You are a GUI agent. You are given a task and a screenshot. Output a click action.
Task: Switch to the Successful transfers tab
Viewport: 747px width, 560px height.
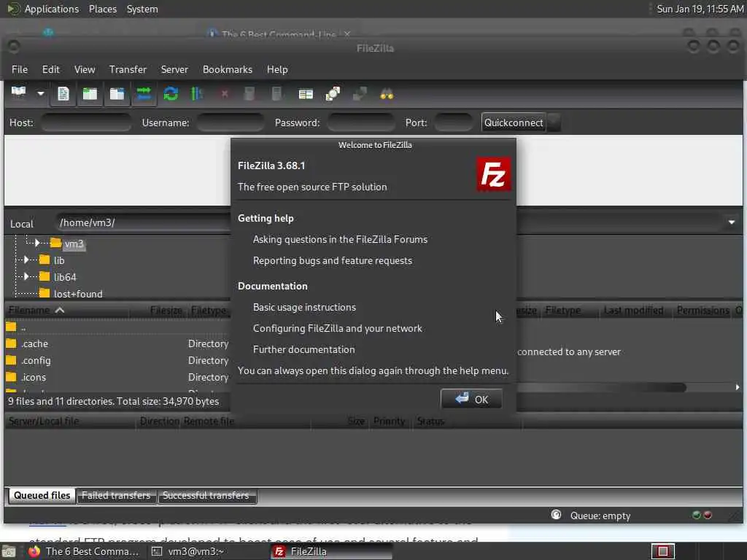pos(206,495)
